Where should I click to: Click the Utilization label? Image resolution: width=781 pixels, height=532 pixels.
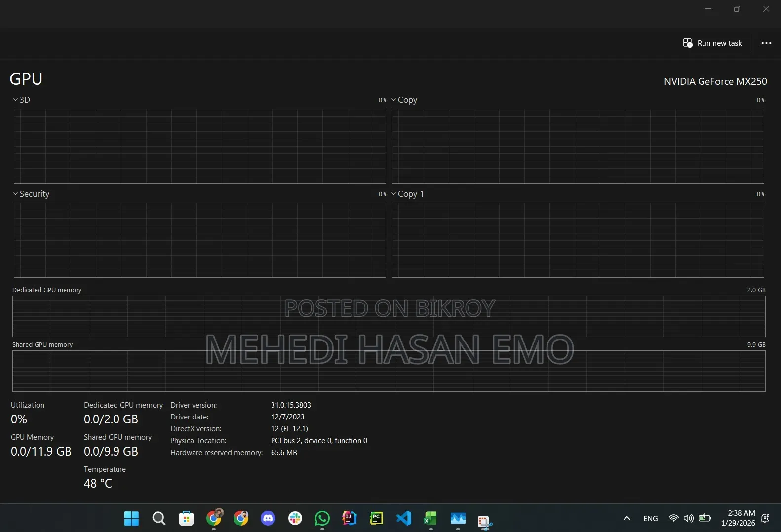click(28, 405)
